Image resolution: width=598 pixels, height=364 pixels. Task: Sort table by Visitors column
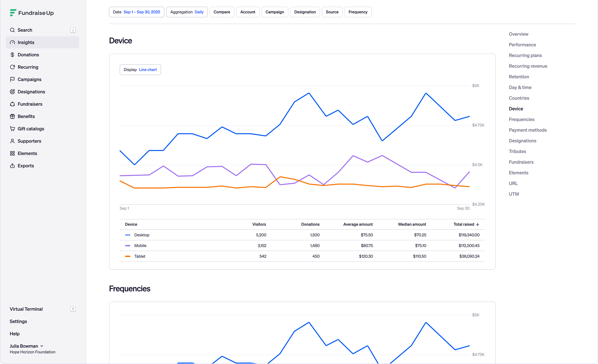[259, 224]
